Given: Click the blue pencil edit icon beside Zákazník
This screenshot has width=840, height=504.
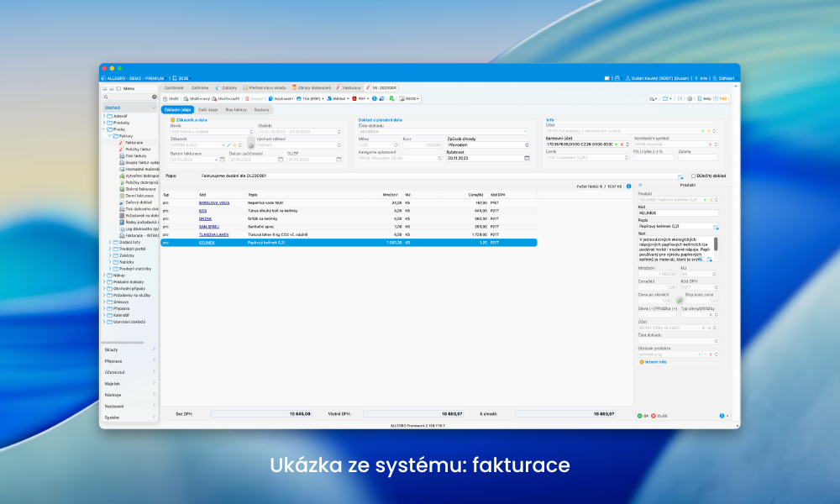Looking at the screenshot, I should [228, 145].
